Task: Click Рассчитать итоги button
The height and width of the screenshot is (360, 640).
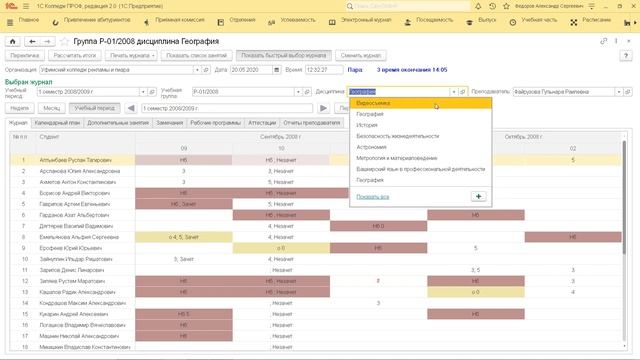Action: [75, 56]
